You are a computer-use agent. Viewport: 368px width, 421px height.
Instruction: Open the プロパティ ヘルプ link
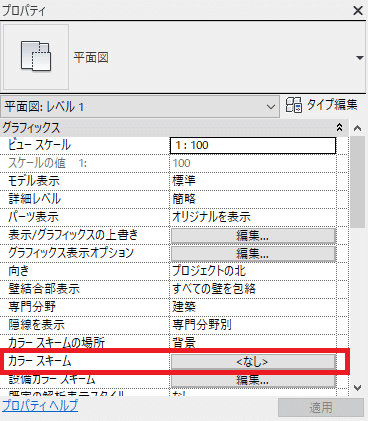[x=40, y=406]
